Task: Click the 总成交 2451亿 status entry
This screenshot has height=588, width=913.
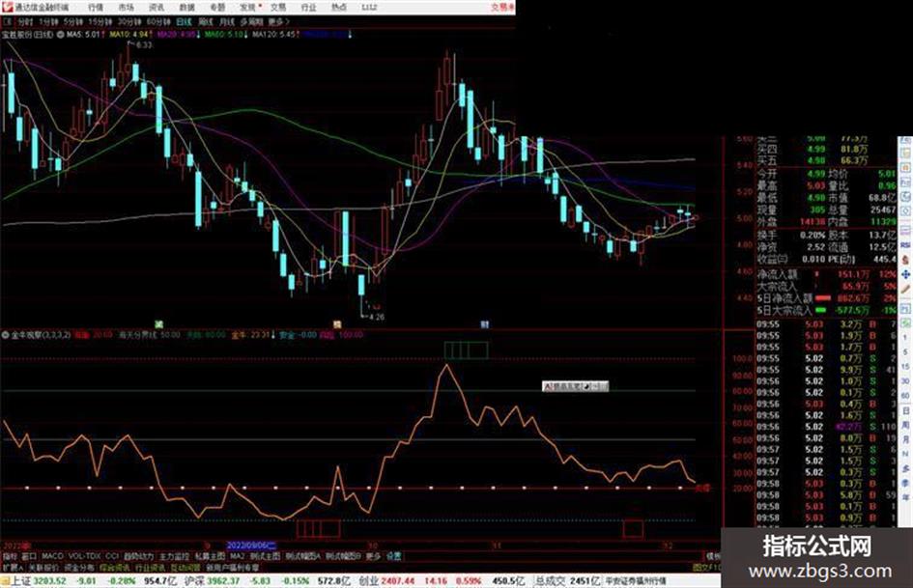Action: [566, 581]
